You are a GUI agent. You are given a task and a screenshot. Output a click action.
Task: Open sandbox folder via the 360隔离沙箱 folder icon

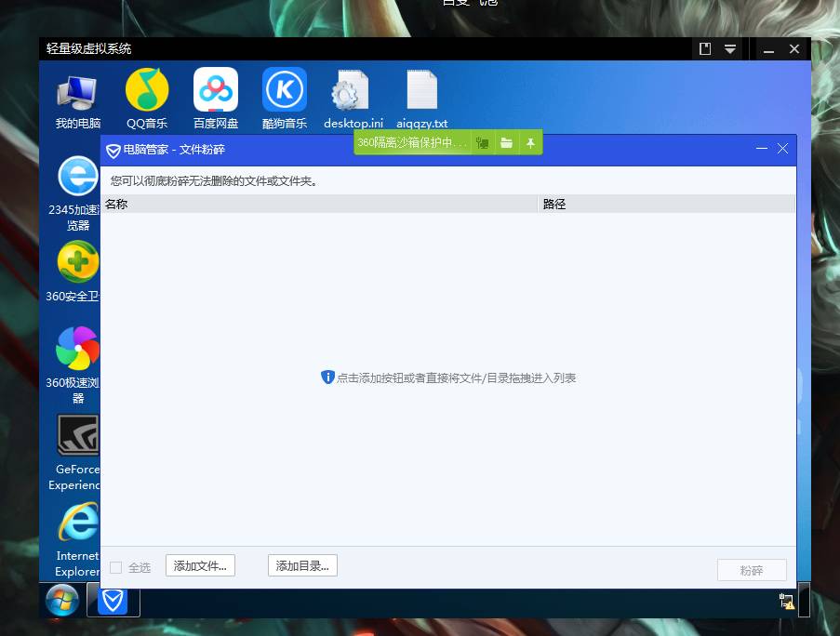pyautogui.click(x=506, y=142)
